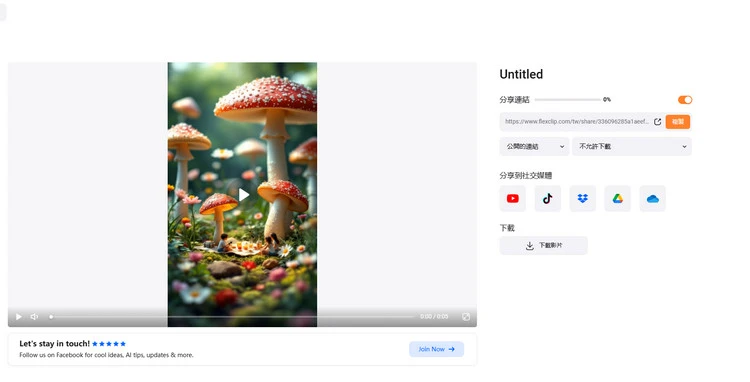Open the 不允許下載 dropdown
Viewport: 750px width, 382px height.
pos(632,146)
